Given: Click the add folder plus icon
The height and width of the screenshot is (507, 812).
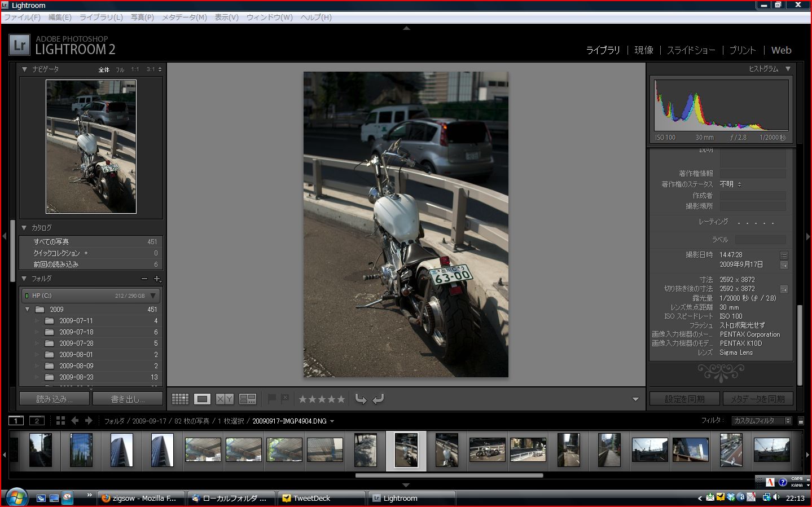Looking at the screenshot, I should (x=157, y=279).
